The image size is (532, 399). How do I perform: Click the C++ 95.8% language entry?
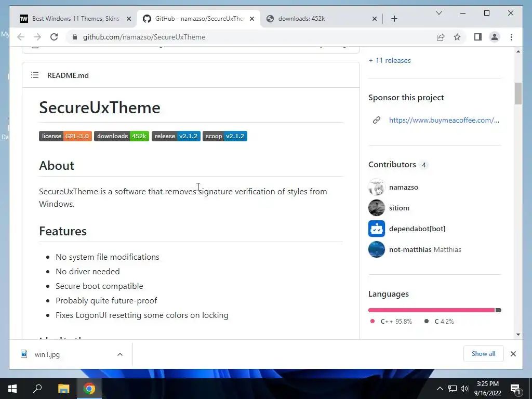391,321
